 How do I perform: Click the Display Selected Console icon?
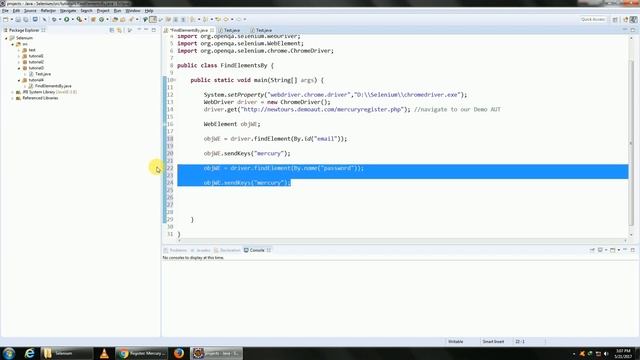point(600,250)
